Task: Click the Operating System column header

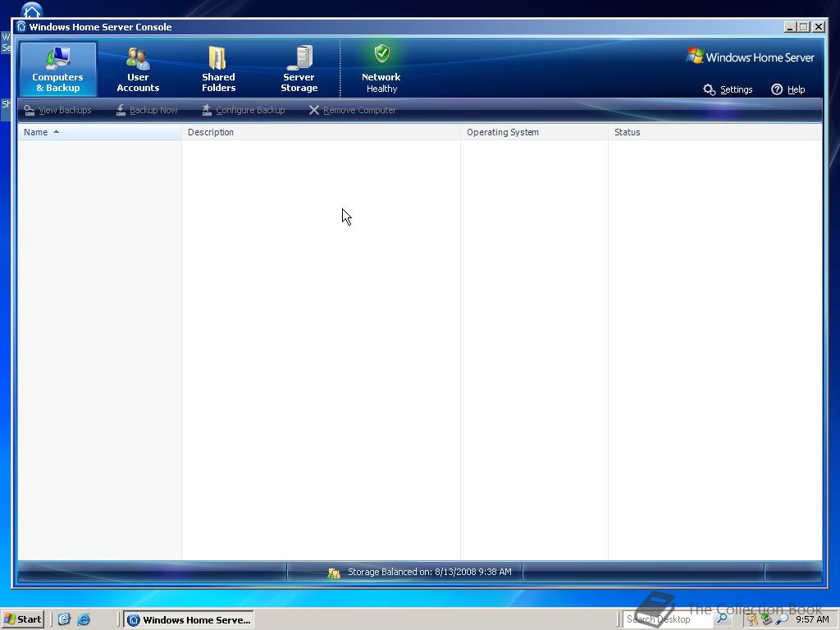Action: coord(534,132)
